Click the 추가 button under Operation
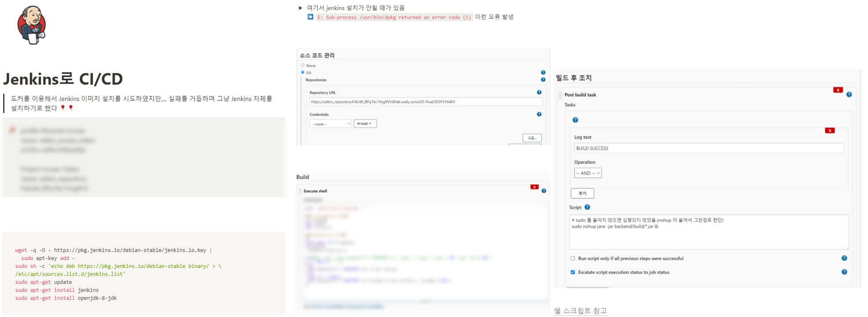868x317 pixels. click(x=582, y=193)
